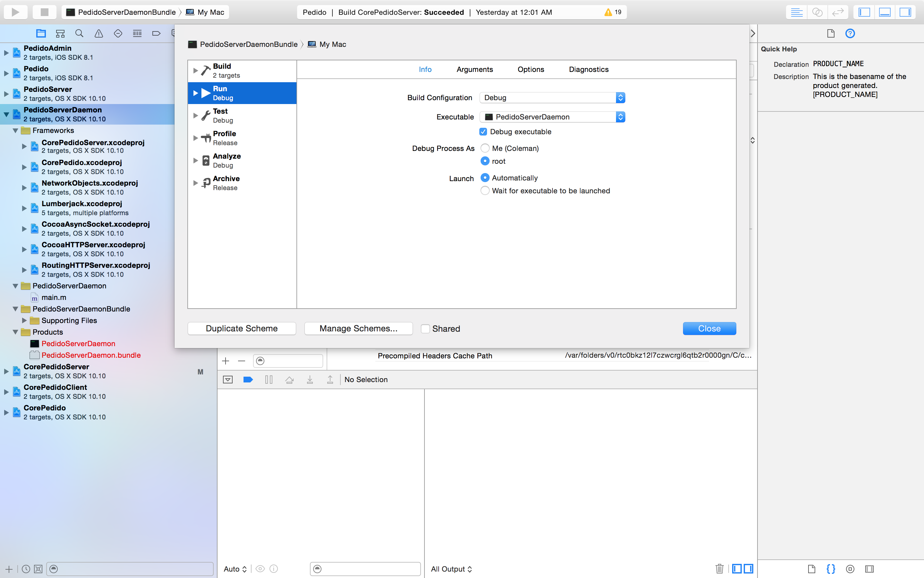Open the Auto variables scope dropdown
The width and height of the screenshot is (924, 578).
[x=235, y=569]
